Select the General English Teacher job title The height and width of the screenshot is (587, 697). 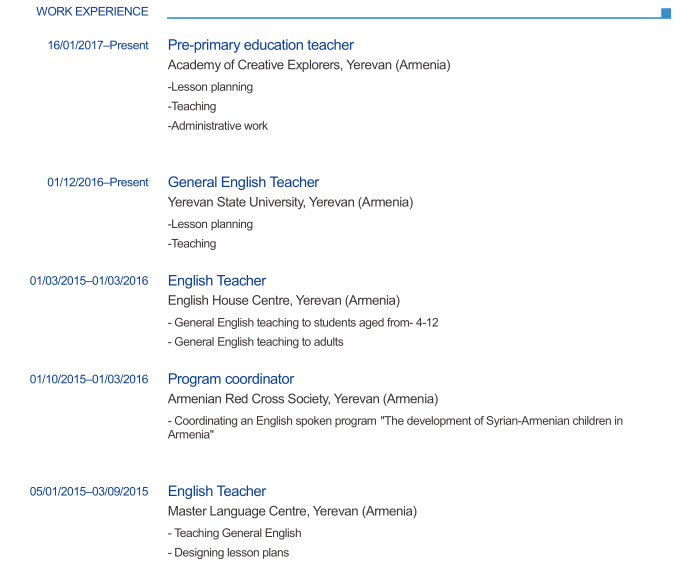click(243, 182)
